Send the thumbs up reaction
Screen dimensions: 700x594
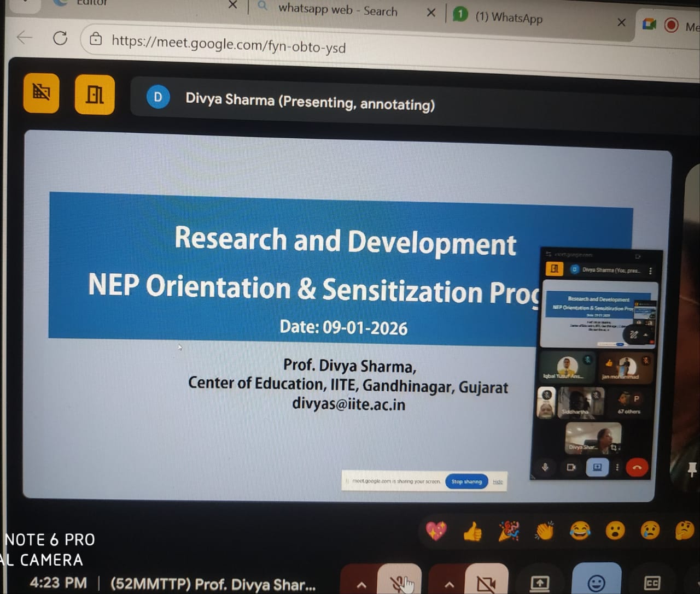point(472,531)
